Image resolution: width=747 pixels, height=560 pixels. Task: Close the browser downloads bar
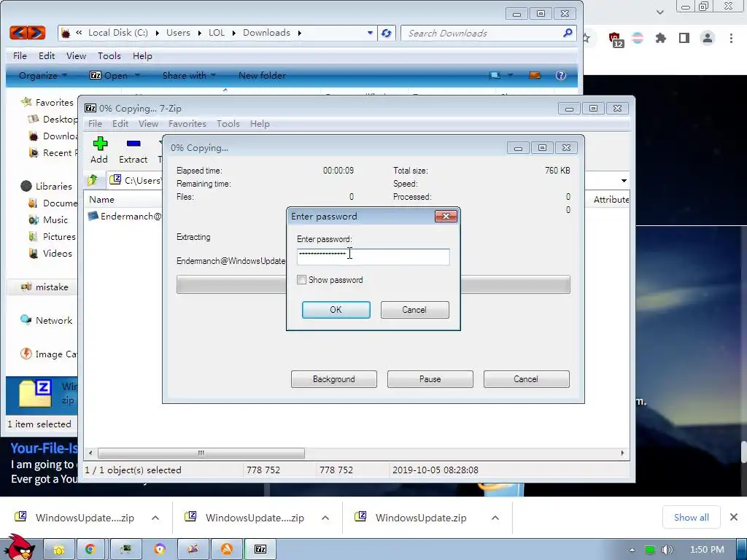[x=734, y=517]
